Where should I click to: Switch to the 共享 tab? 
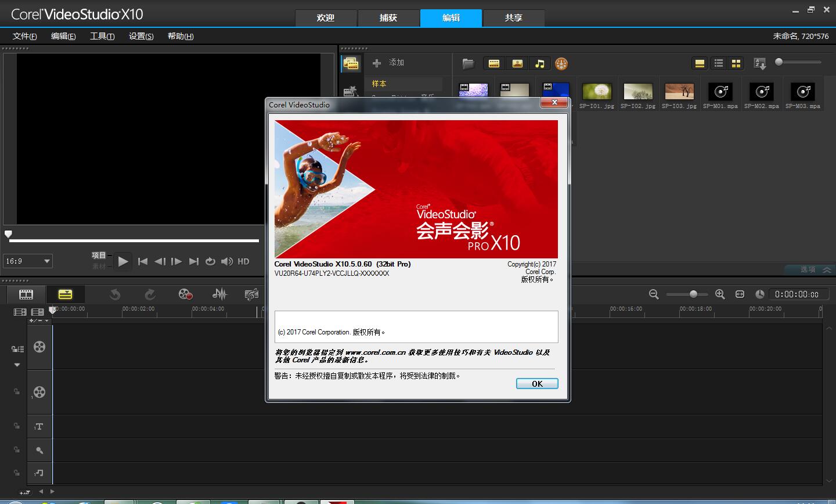pos(514,18)
